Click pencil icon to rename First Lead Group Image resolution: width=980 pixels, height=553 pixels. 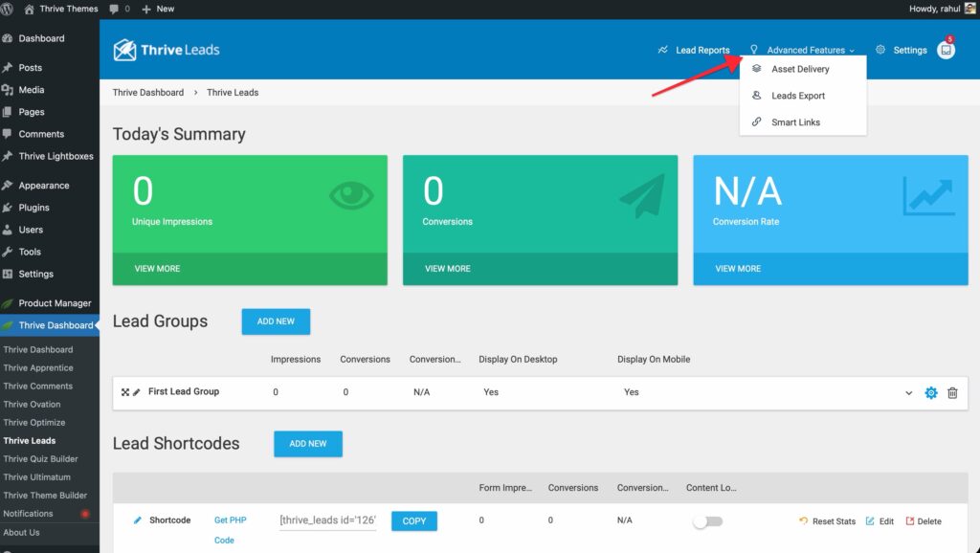click(137, 392)
